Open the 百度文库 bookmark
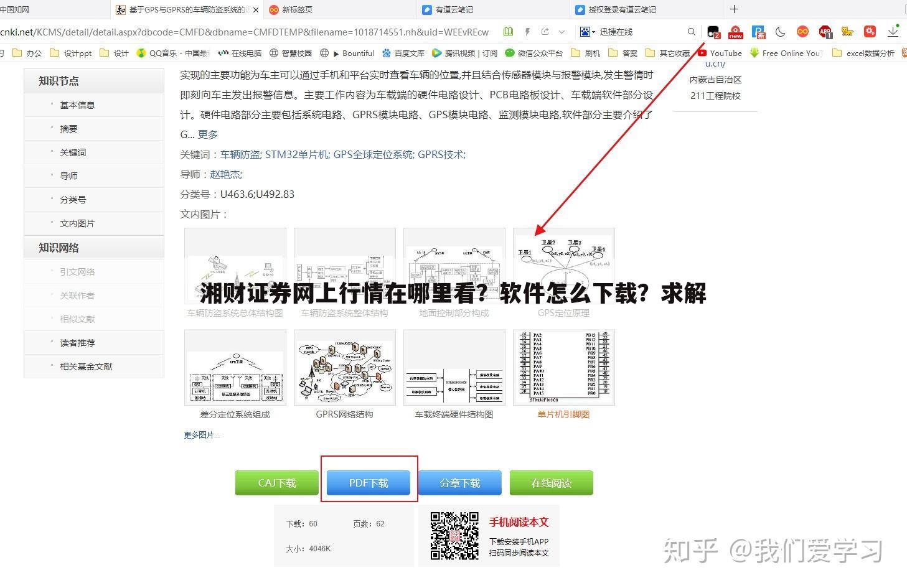The width and height of the screenshot is (907, 588). 403,53
